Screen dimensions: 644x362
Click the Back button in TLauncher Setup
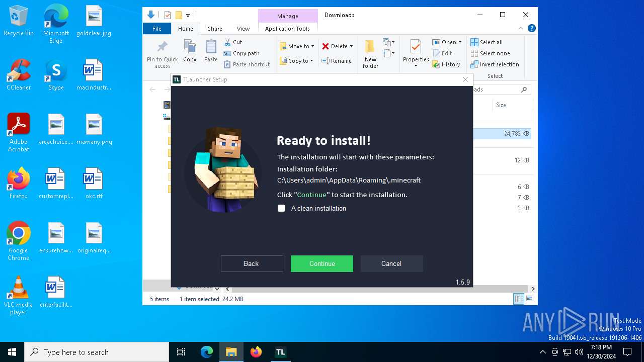(x=252, y=263)
